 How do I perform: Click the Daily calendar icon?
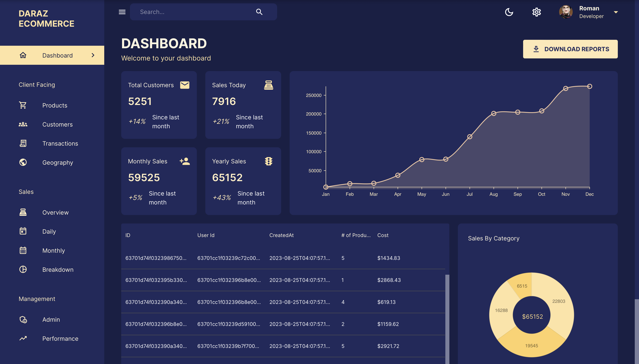pyautogui.click(x=23, y=231)
